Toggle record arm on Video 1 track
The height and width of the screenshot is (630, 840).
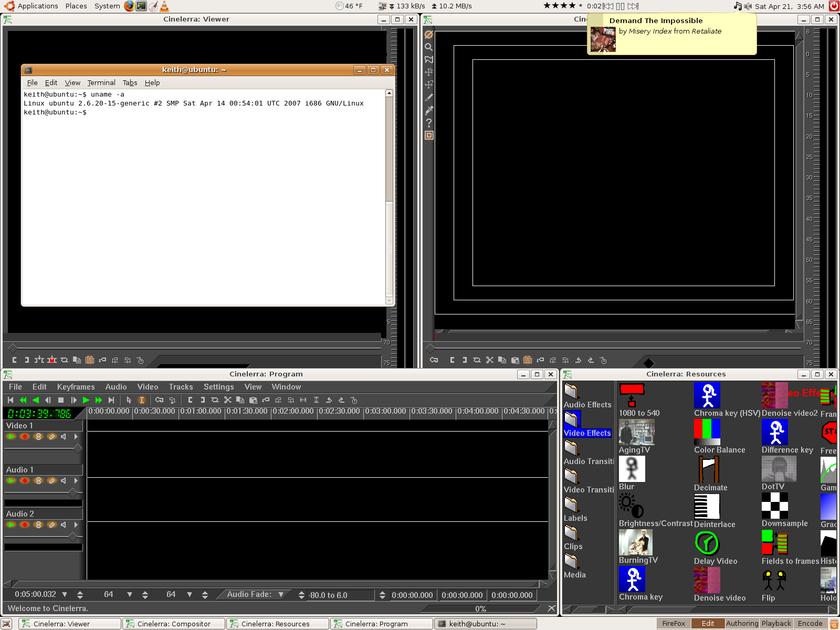[x=25, y=437]
